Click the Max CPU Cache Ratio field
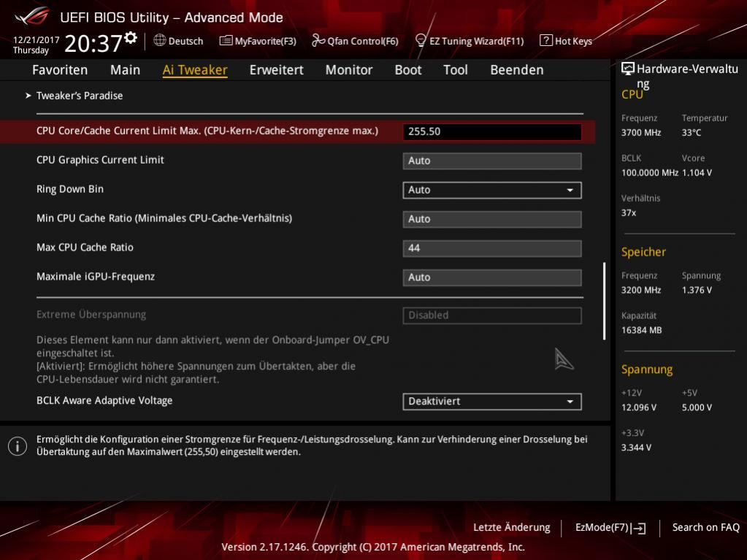747x560 pixels. [x=492, y=248]
